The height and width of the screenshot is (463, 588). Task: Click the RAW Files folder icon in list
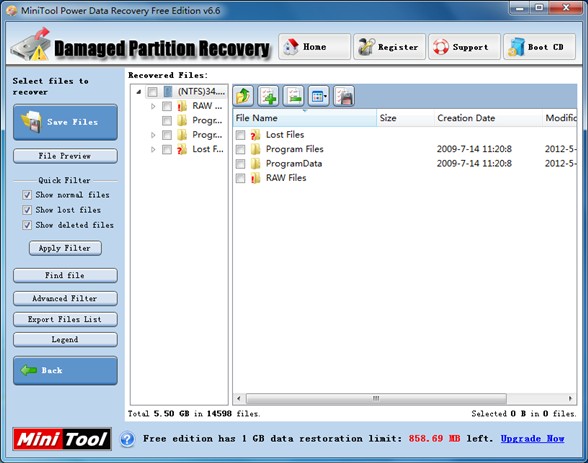(x=255, y=178)
